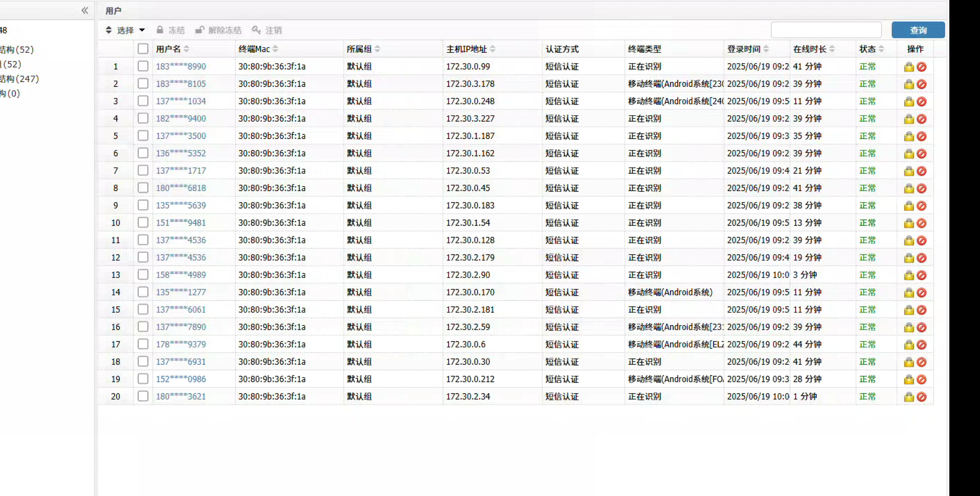Click into the search input field
This screenshot has height=496, width=980.
[826, 30]
